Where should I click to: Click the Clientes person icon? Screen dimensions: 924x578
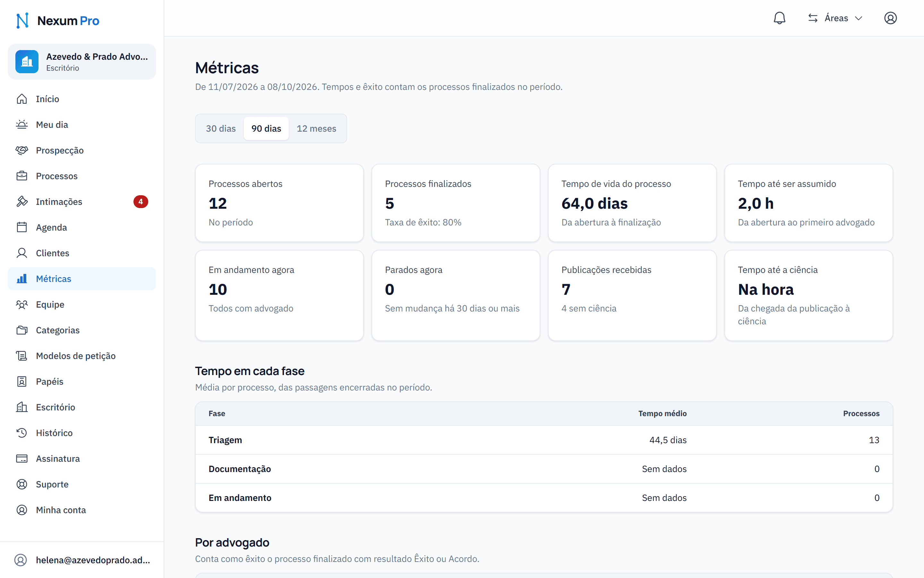tap(22, 253)
